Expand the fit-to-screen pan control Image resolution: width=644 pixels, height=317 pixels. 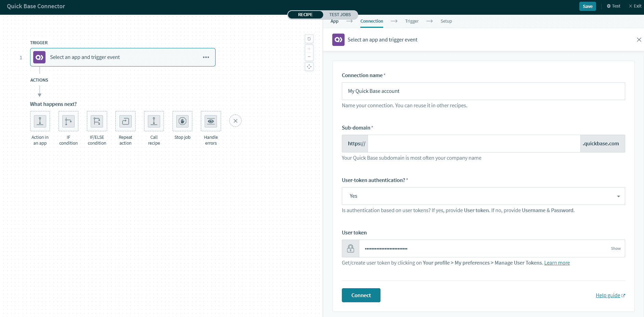pyautogui.click(x=309, y=66)
